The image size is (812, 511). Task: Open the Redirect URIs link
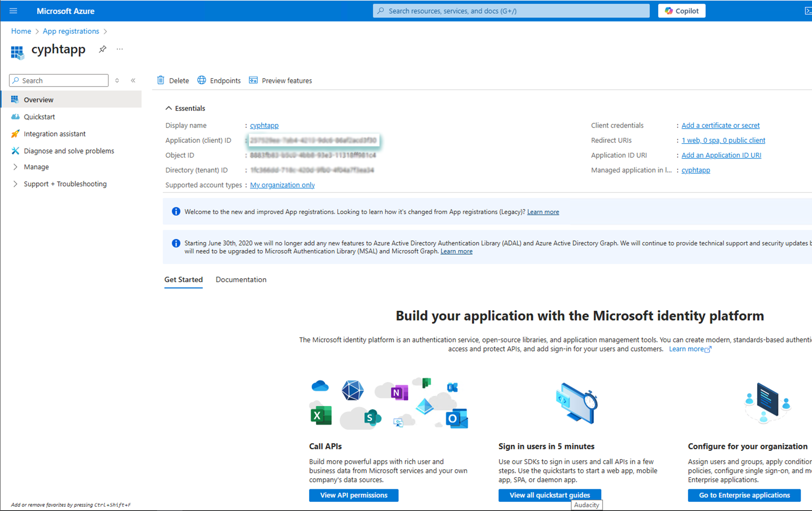click(723, 140)
